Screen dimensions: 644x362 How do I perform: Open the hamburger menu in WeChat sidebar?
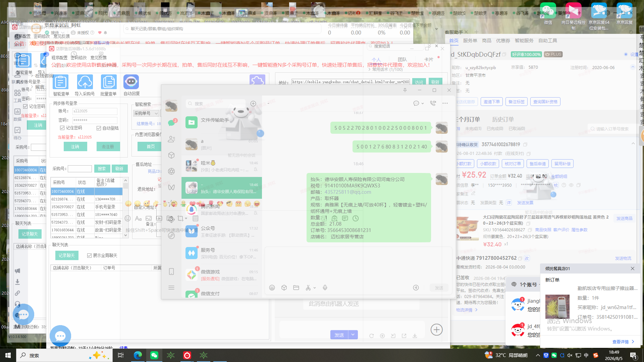[171, 288]
